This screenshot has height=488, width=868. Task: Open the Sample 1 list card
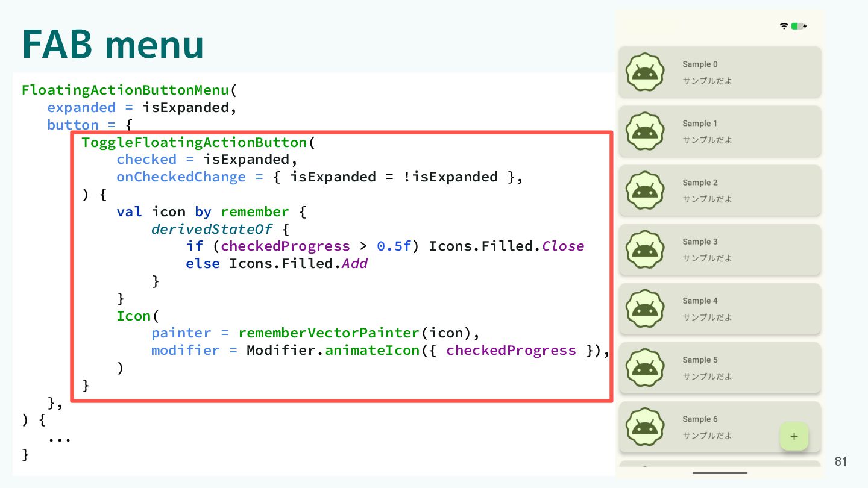click(720, 131)
